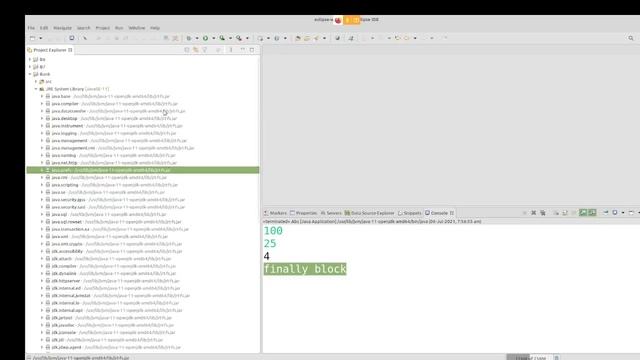Click the External Tools run icon

point(239,38)
